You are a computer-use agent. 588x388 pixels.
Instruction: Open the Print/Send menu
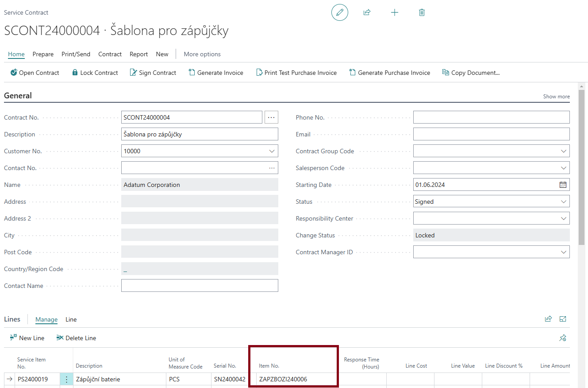click(76, 54)
